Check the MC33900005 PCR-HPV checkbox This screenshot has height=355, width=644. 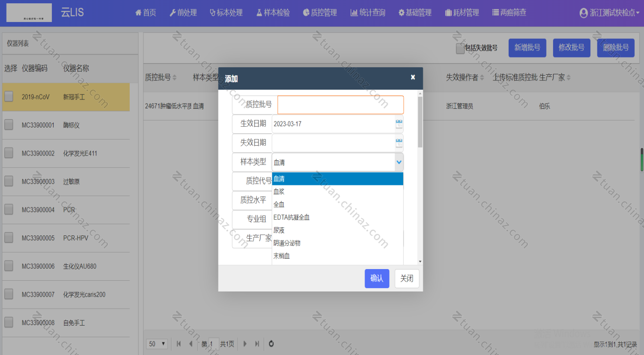[9, 238]
